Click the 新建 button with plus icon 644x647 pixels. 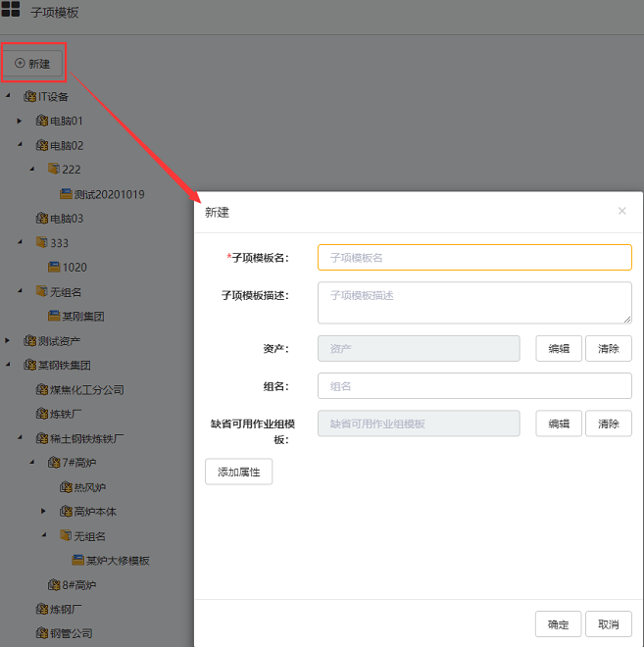click(33, 63)
